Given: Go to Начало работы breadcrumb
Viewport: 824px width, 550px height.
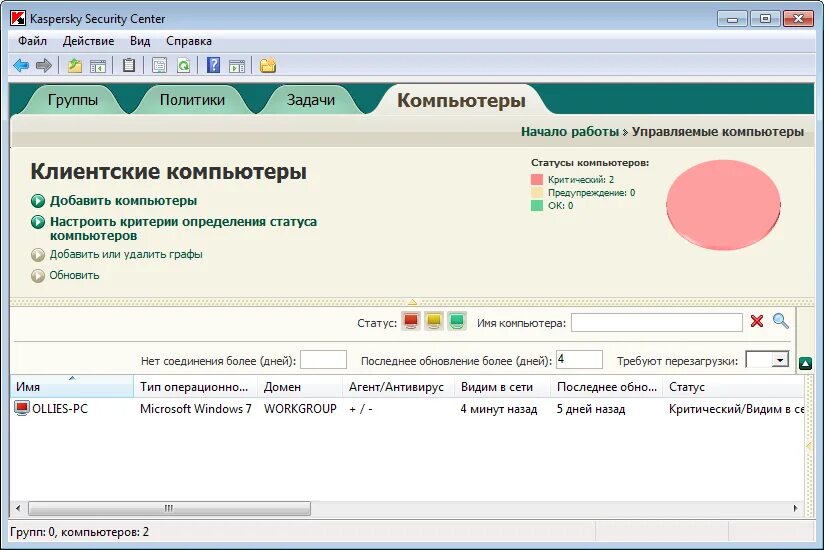Looking at the screenshot, I should [x=570, y=132].
